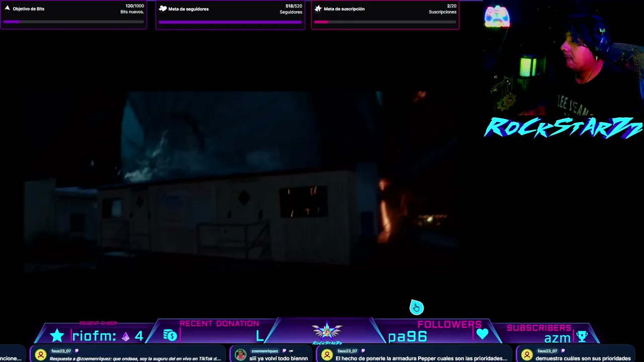Click the "Meta de suscripción" label
Screen dimensions: 644x362
[x=344, y=9]
